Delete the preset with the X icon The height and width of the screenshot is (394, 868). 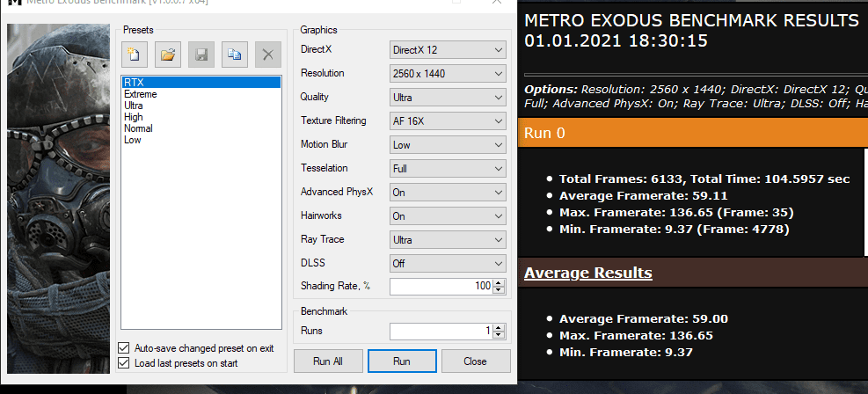[x=268, y=55]
